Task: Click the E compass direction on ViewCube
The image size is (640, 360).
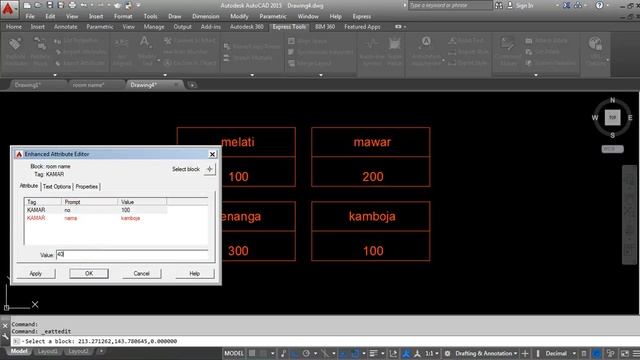Action: (630, 118)
